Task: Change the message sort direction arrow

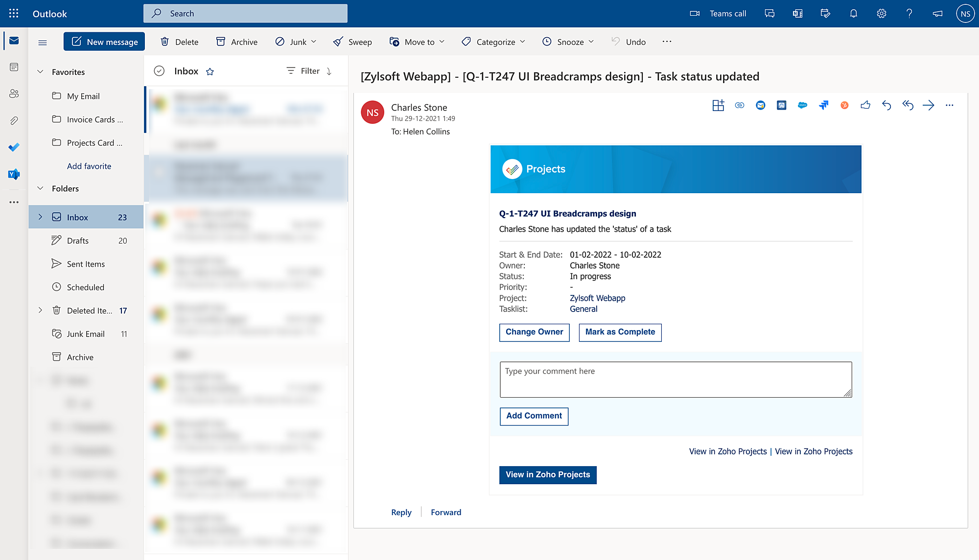Action: (x=329, y=71)
